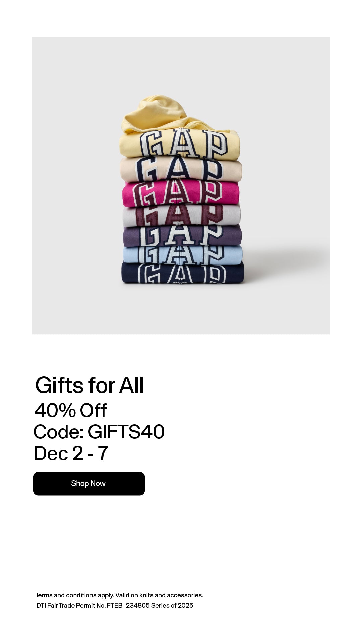Click the "Dec 2 - 7" date range
The width and height of the screenshot is (362, 644).
pyautogui.click(x=71, y=453)
